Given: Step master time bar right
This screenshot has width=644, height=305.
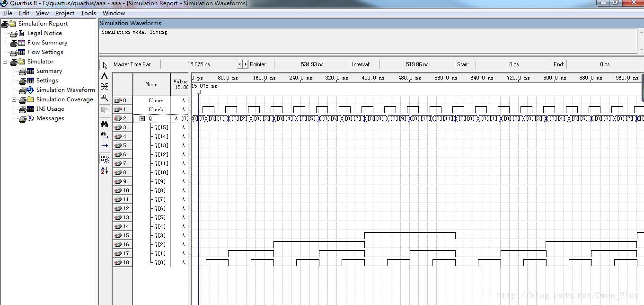Looking at the screenshot, I should [245, 64].
